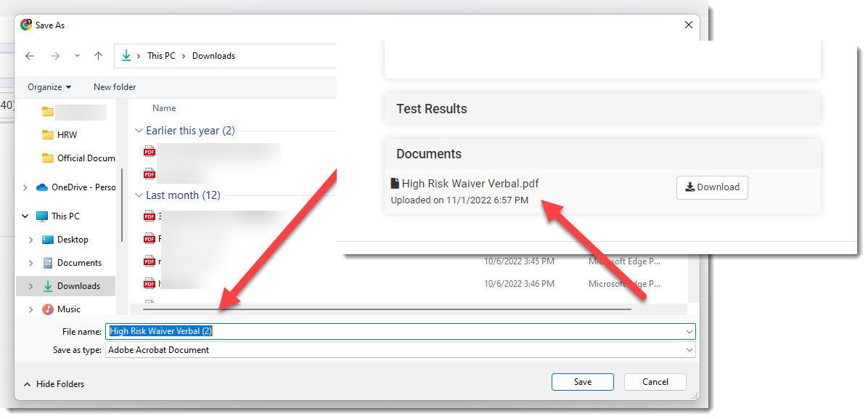Click the Back navigation arrow
The image size is (868, 419).
click(30, 56)
